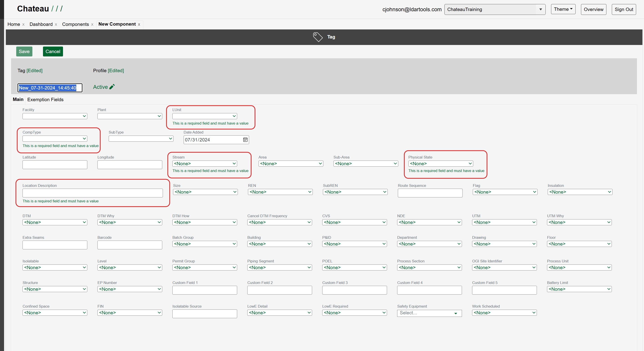Click the Latitude input field

tap(55, 165)
